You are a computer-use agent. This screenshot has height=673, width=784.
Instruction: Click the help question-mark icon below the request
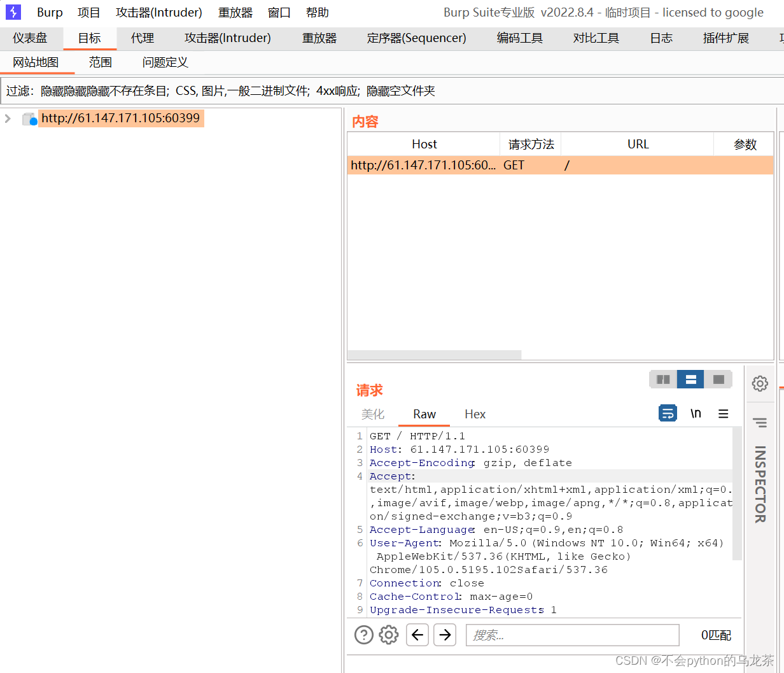(363, 635)
